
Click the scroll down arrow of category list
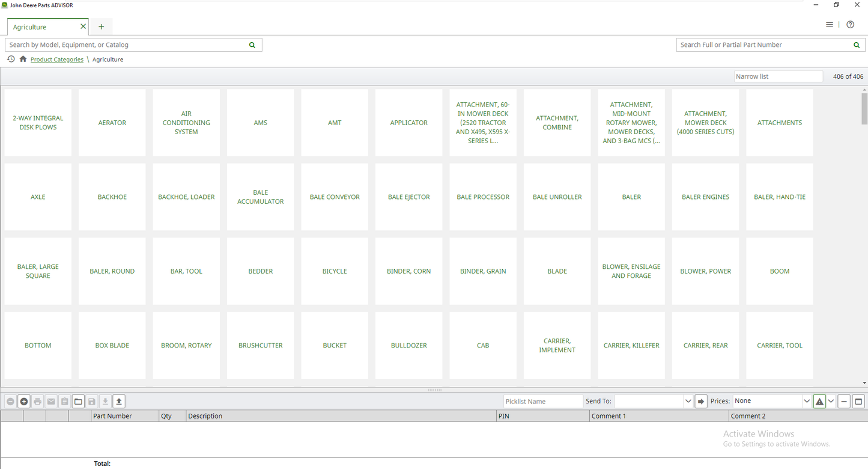click(864, 383)
